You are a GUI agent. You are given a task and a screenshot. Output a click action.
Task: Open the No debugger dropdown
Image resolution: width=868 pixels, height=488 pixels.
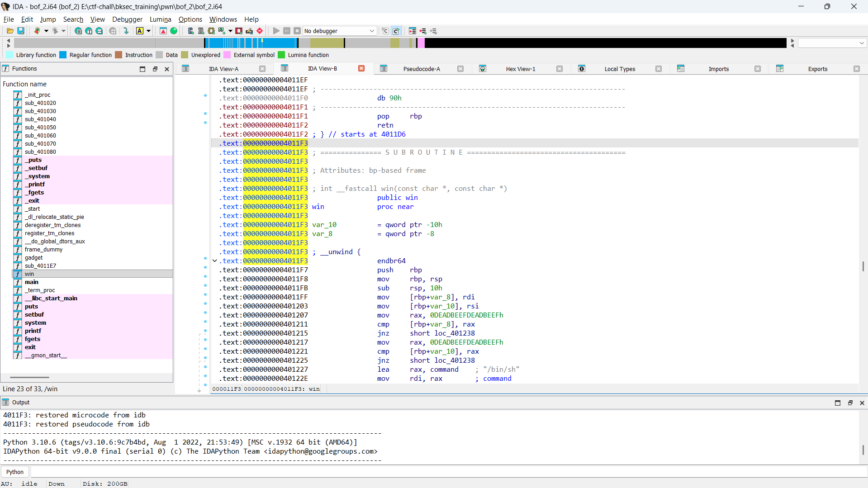coord(372,31)
